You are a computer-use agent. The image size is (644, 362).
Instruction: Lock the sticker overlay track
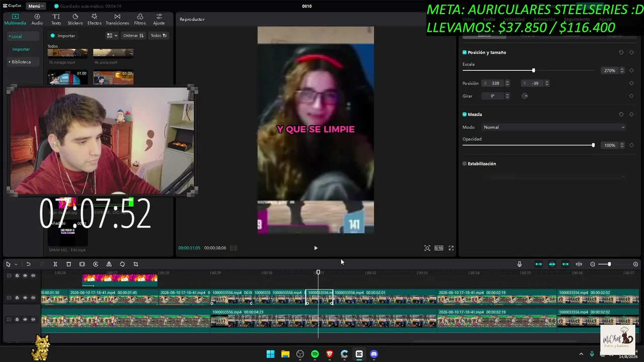point(17,276)
